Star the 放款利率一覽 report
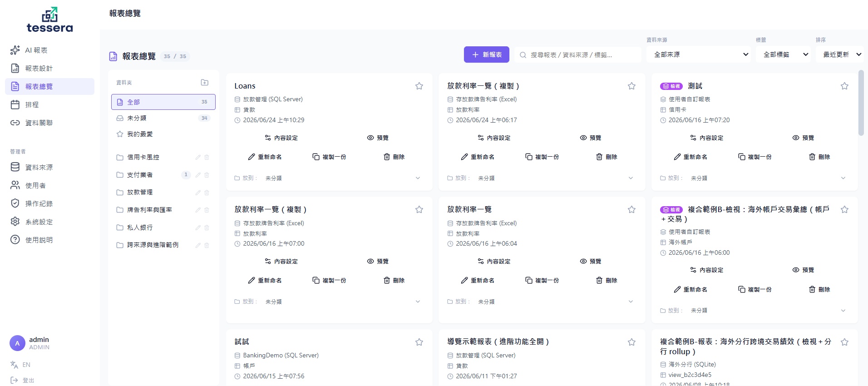 pos(631,209)
